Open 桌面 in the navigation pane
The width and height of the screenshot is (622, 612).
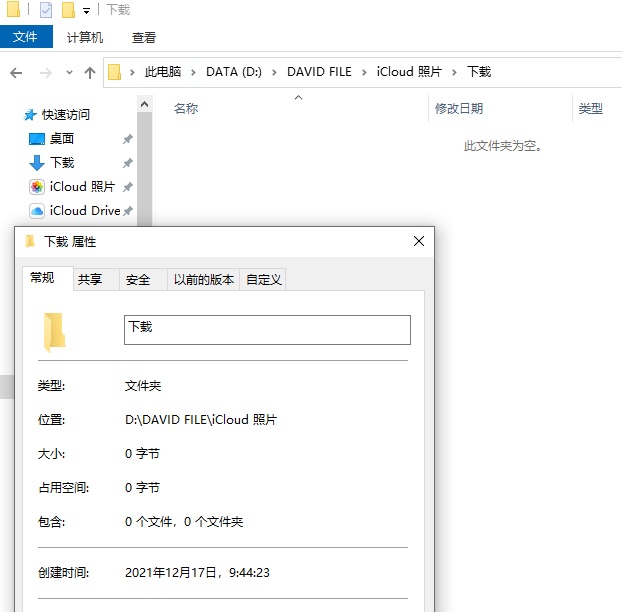(62, 138)
